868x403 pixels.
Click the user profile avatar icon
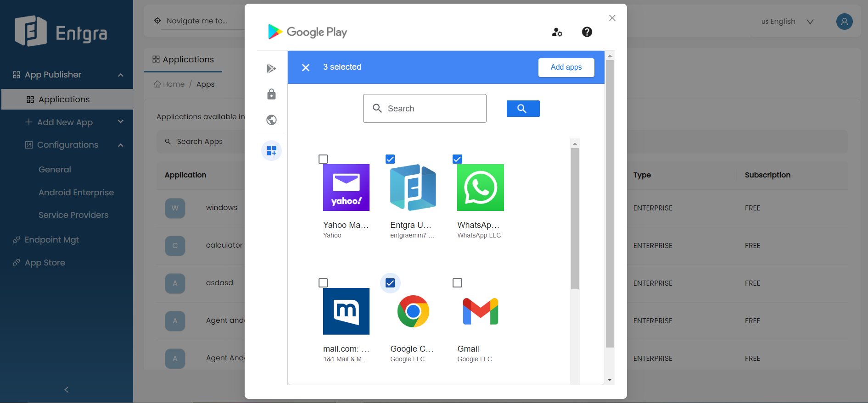click(844, 22)
